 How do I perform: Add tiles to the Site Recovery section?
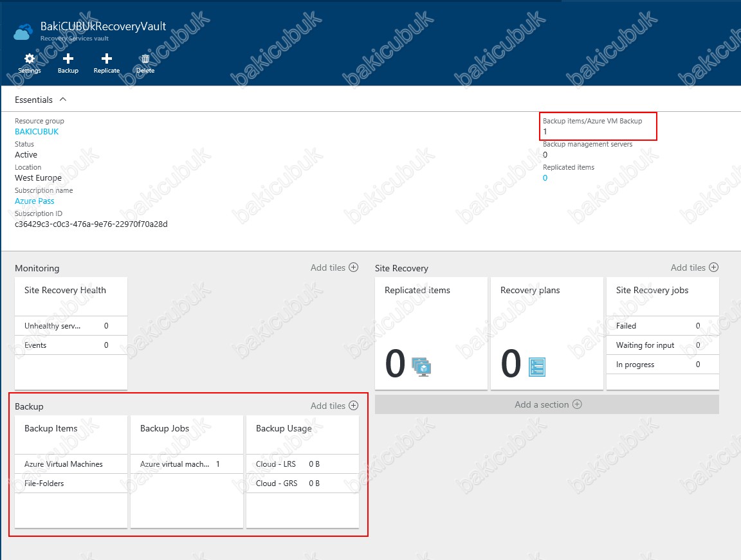694,267
